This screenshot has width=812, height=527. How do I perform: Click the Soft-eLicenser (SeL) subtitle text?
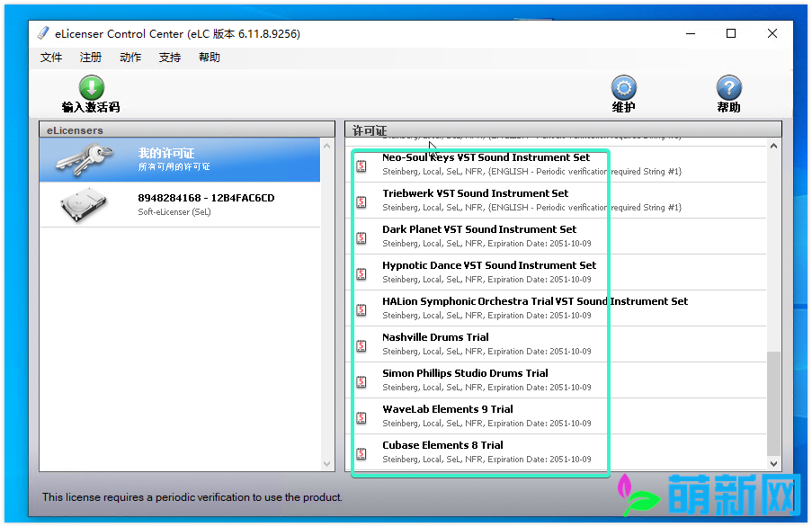click(x=174, y=211)
